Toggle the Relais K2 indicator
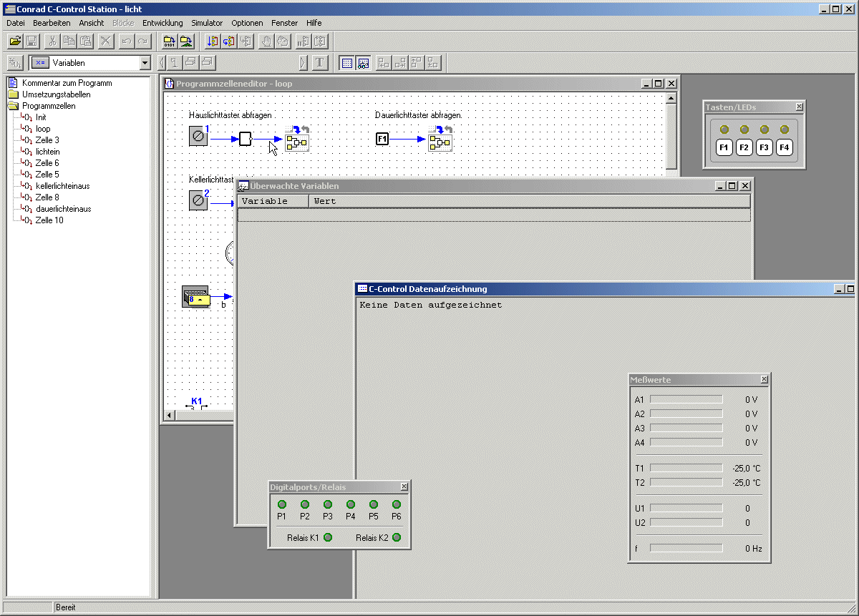859x616 pixels. pyautogui.click(x=397, y=537)
